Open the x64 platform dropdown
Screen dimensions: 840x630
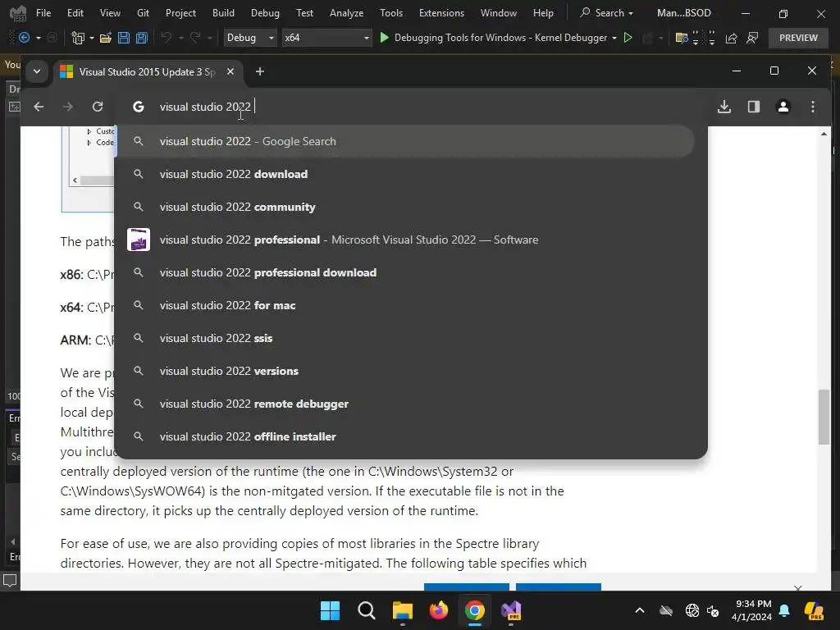click(x=326, y=38)
